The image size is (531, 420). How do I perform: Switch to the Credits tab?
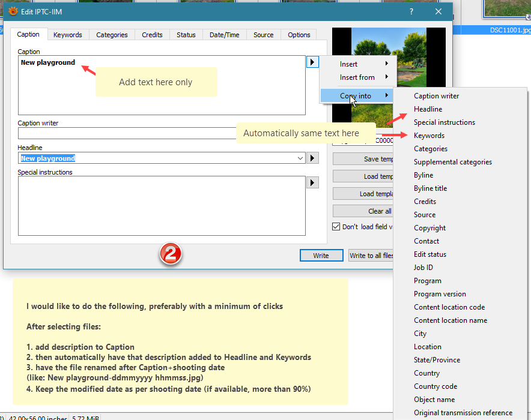[x=152, y=35]
